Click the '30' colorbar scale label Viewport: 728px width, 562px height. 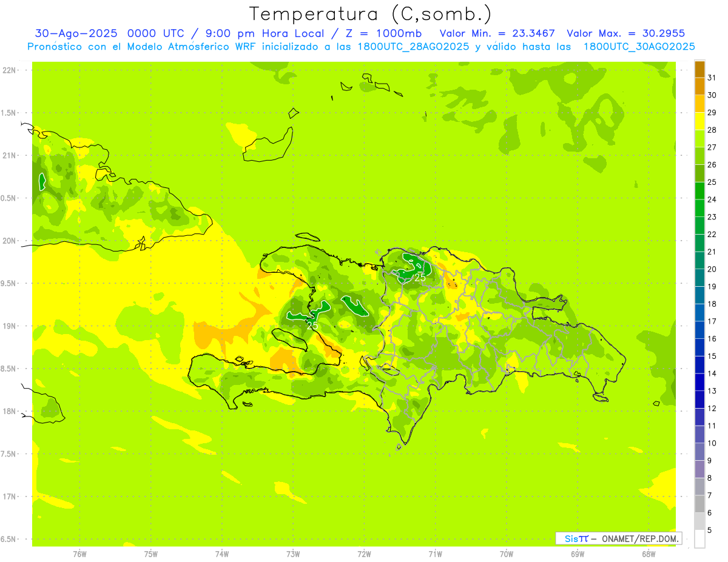pos(712,95)
